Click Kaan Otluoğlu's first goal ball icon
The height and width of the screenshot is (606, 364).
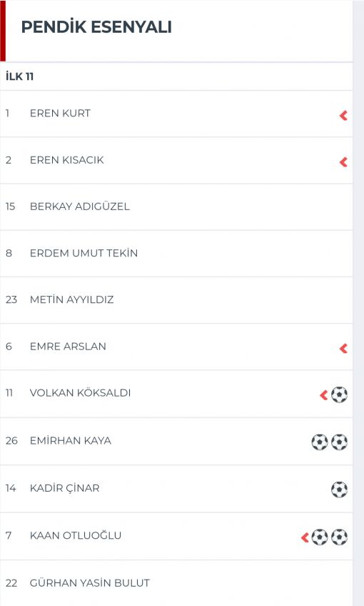coord(320,537)
